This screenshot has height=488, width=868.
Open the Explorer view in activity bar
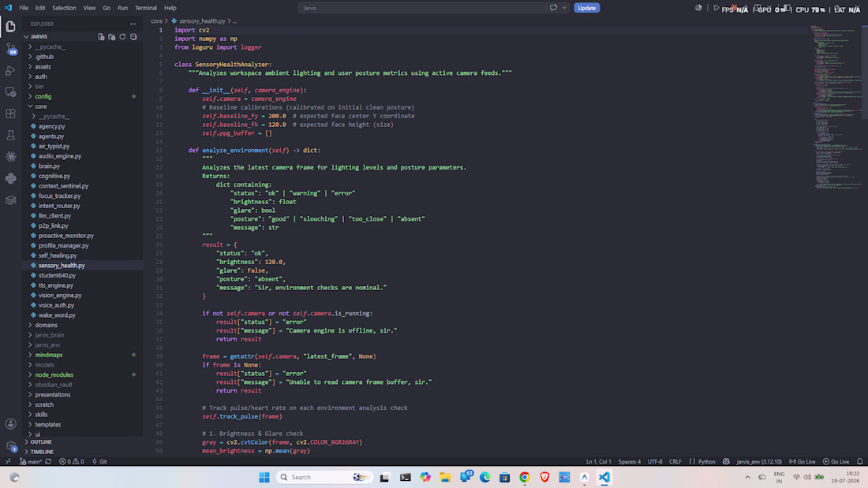point(10,26)
